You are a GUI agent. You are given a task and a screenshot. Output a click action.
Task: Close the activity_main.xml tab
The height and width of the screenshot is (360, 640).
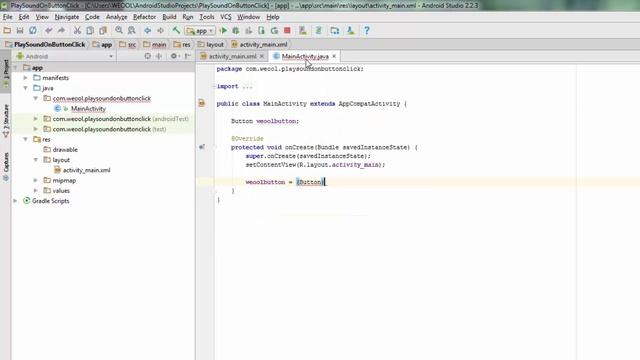click(x=262, y=56)
